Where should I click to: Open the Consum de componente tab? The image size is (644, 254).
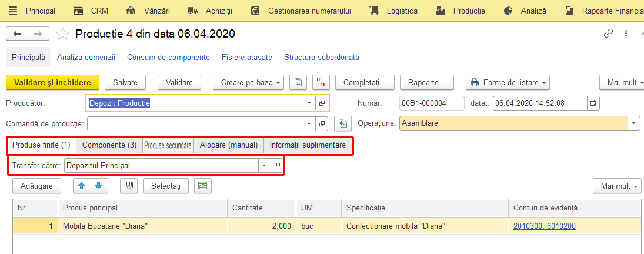(168, 58)
